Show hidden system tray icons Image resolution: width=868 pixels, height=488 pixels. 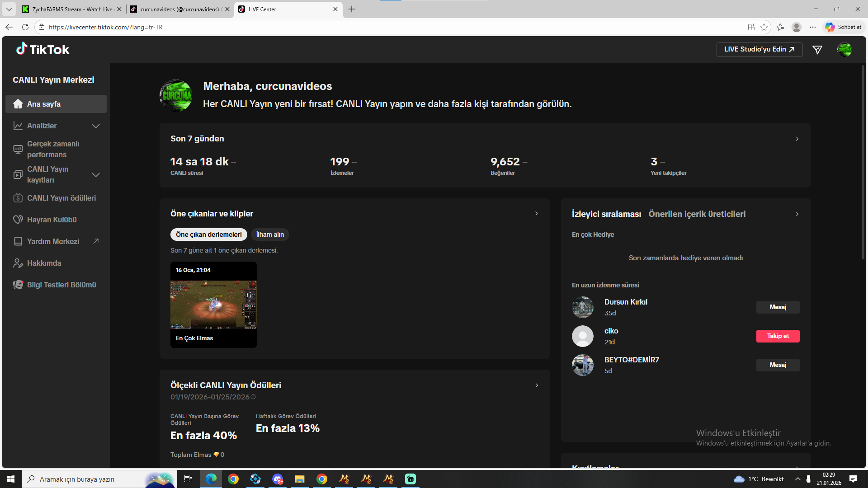(x=797, y=479)
